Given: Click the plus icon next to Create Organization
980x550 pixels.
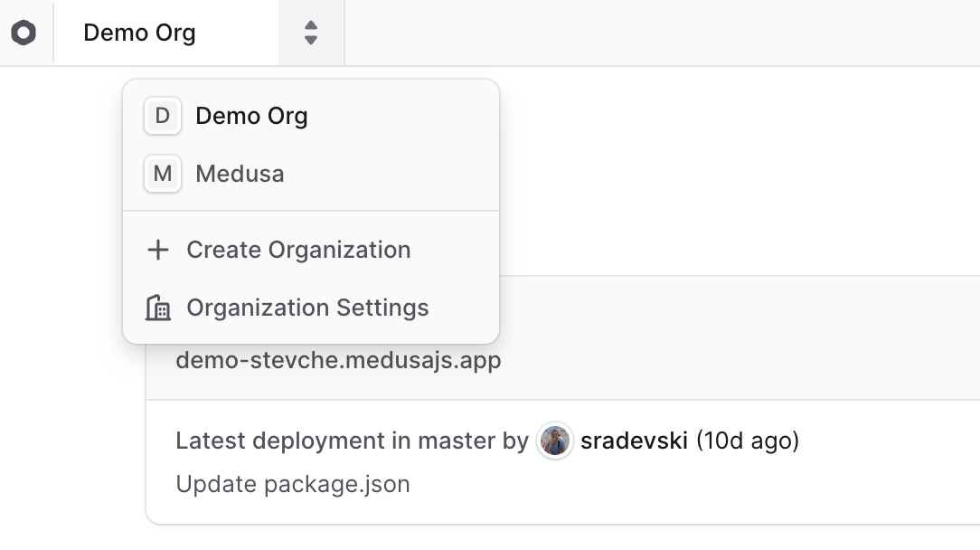Looking at the screenshot, I should click(x=157, y=250).
